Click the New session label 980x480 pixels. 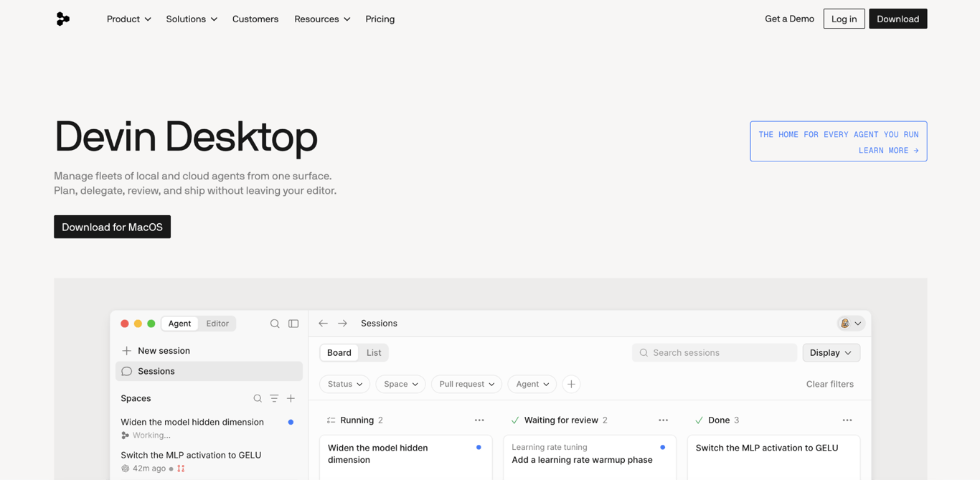click(x=164, y=351)
